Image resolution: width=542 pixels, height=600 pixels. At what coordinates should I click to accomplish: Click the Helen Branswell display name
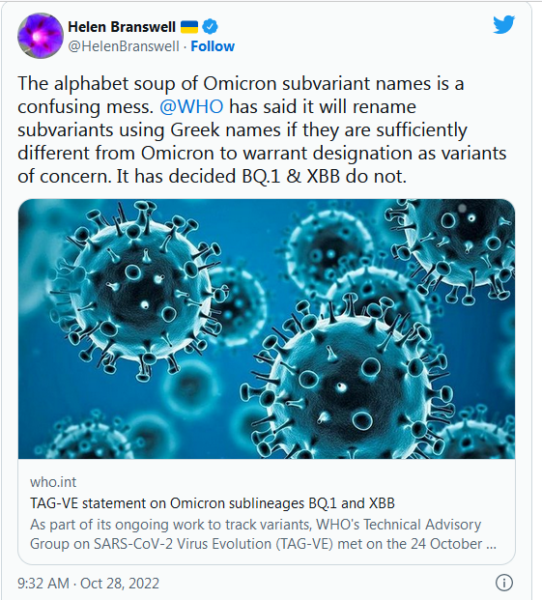[x=122, y=27]
